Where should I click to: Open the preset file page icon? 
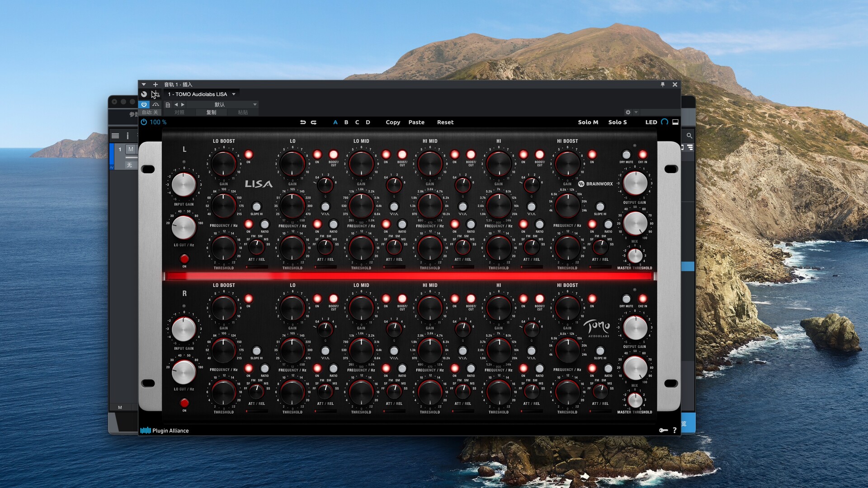click(168, 105)
